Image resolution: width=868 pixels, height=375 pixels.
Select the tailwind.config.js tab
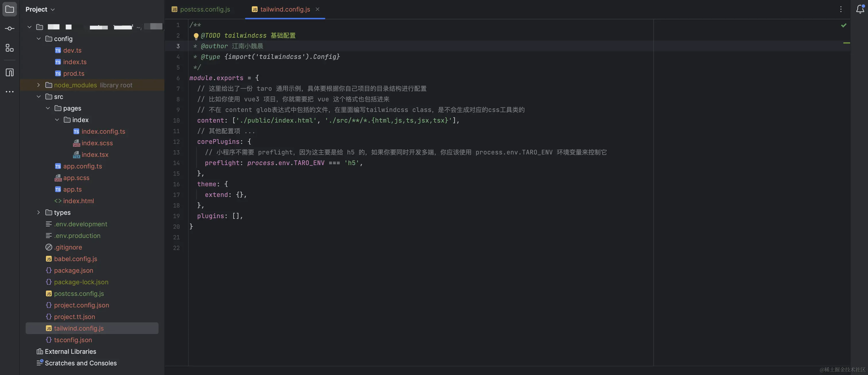[x=285, y=9]
